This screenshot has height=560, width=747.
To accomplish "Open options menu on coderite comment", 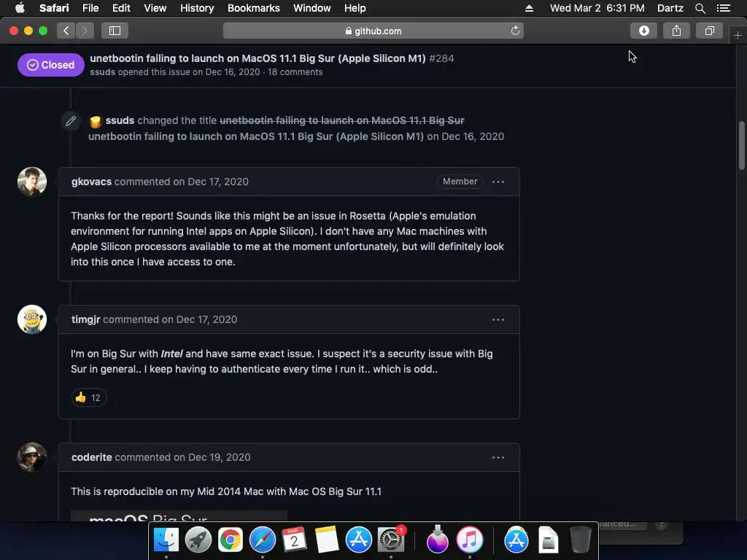I will point(498,457).
